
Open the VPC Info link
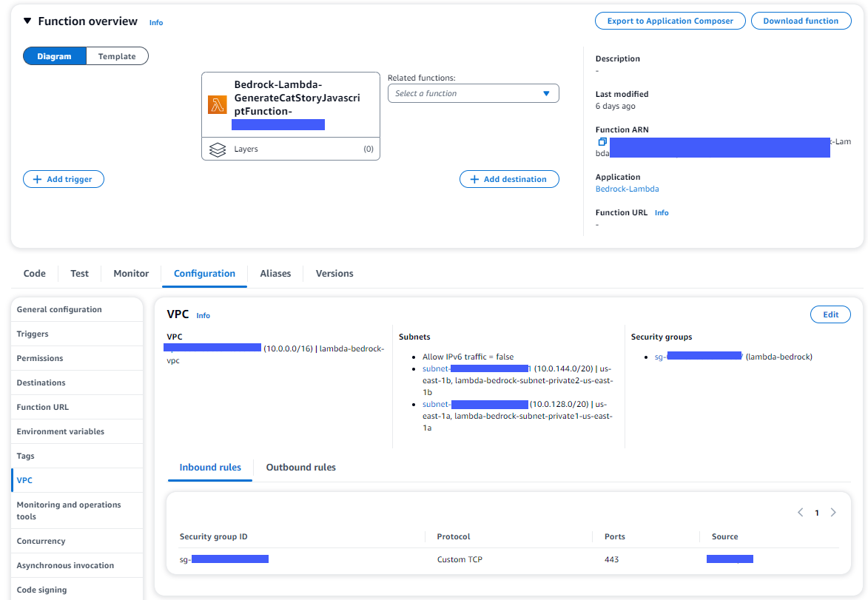[x=203, y=315]
